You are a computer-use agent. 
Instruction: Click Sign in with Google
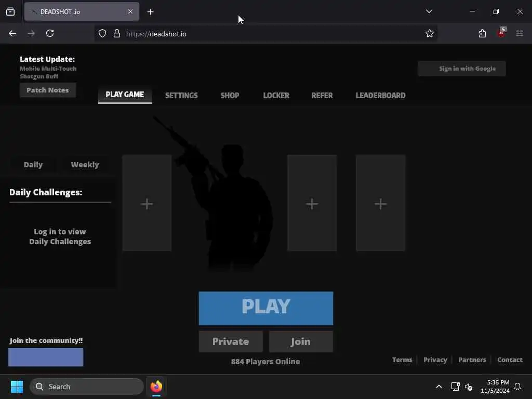[x=462, y=69]
